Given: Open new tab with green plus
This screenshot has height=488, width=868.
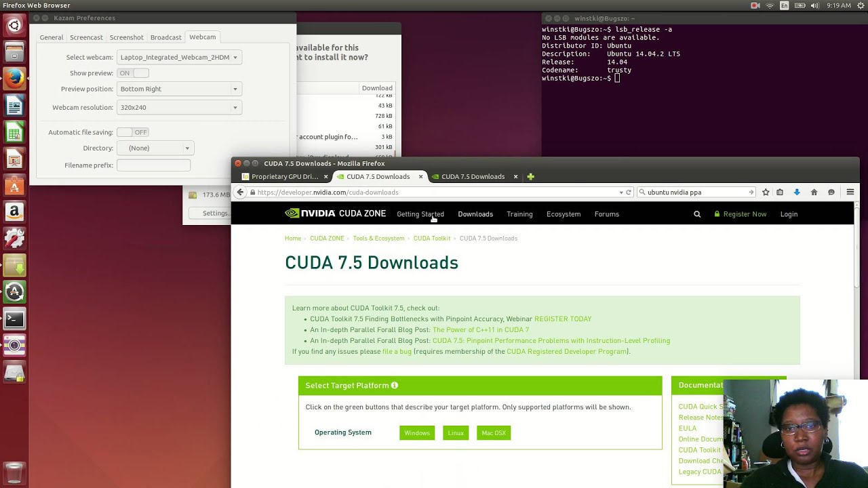Looking at the screenshot, I should pyautogui.click(x=531, y=177).
